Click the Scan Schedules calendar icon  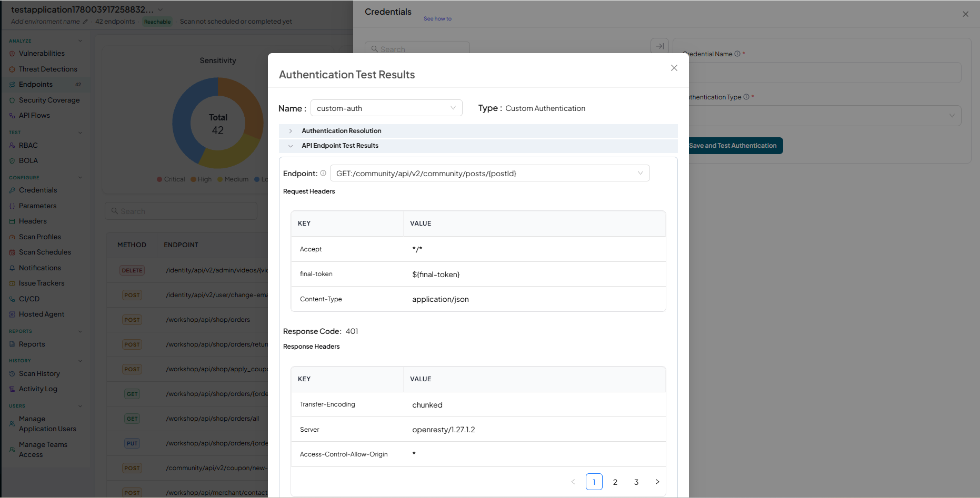[12, 252]
